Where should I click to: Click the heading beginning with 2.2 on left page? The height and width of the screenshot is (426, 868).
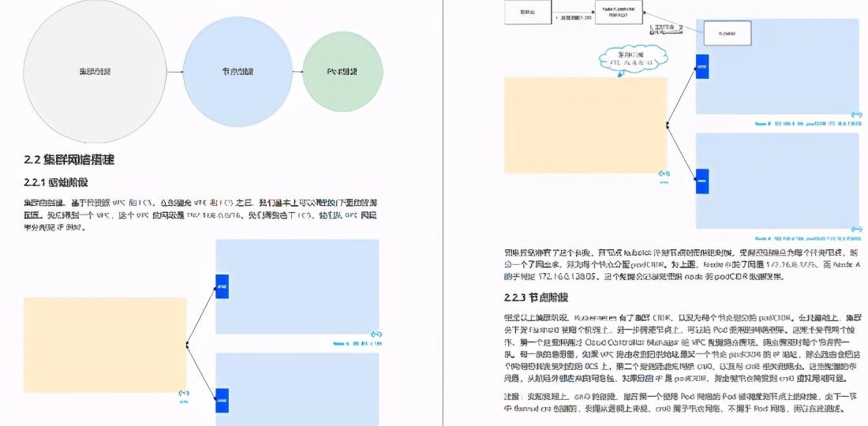69,160
